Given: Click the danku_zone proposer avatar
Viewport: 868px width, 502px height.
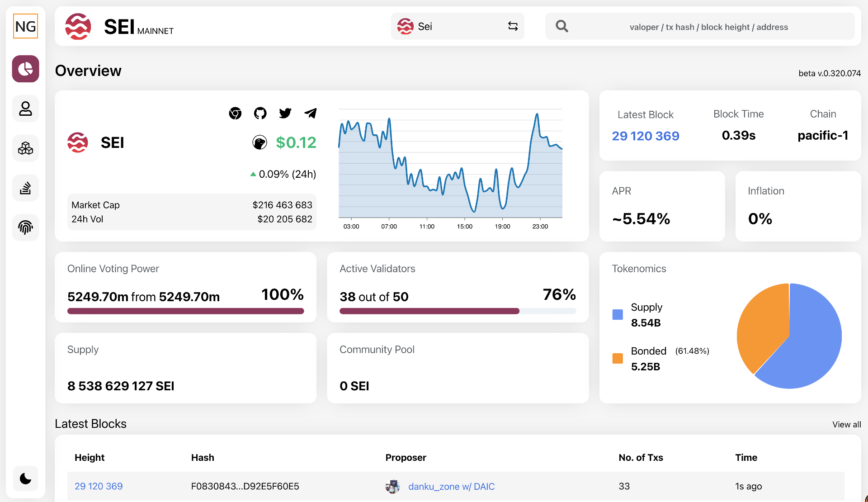Looking at the screenshot, I should (392, 487).
